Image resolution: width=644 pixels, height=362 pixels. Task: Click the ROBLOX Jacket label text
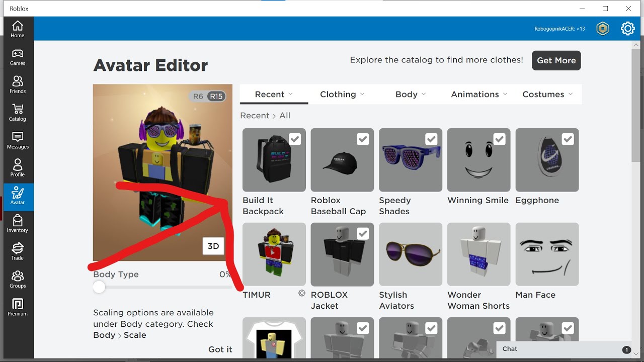(329, 300)
